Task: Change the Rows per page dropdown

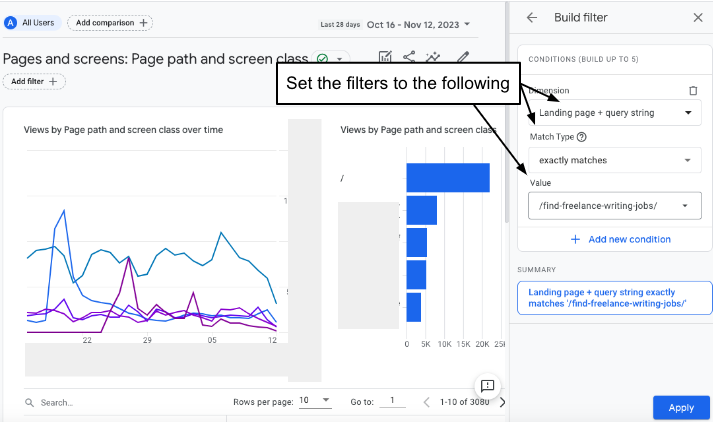Action: [x=315, y=401]
